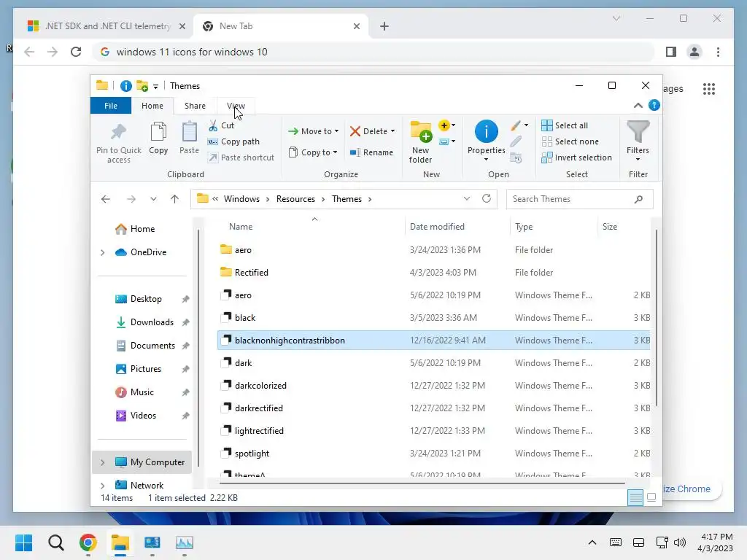Screen dimensions: 747x560
Task: Switch to the View ribbon tab
Action: [x=236, y=106]
